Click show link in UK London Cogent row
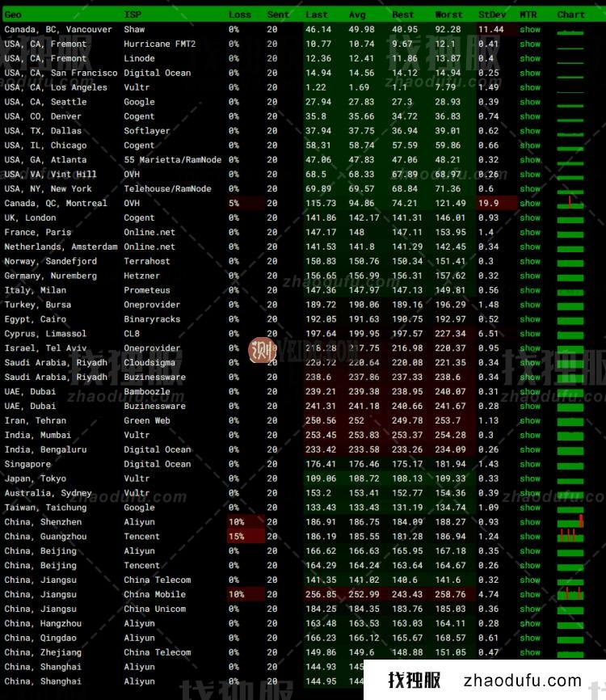 [x=530, y=218]
